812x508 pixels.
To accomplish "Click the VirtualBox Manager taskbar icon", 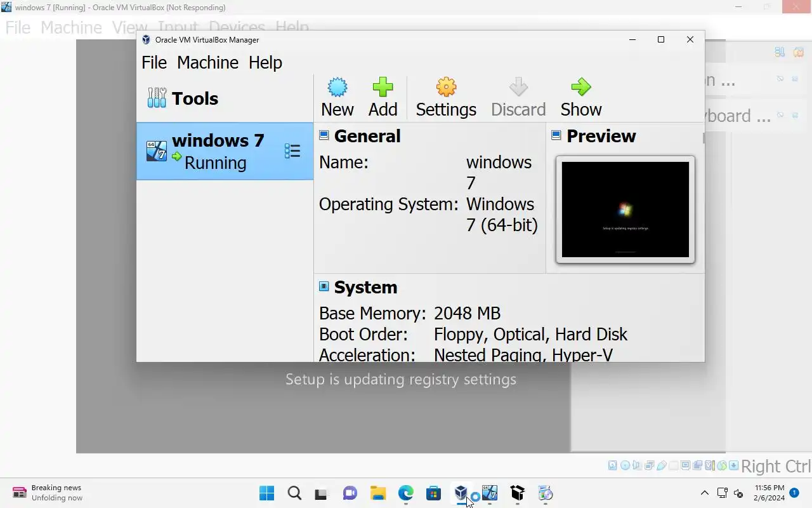I will click(461, 493).
